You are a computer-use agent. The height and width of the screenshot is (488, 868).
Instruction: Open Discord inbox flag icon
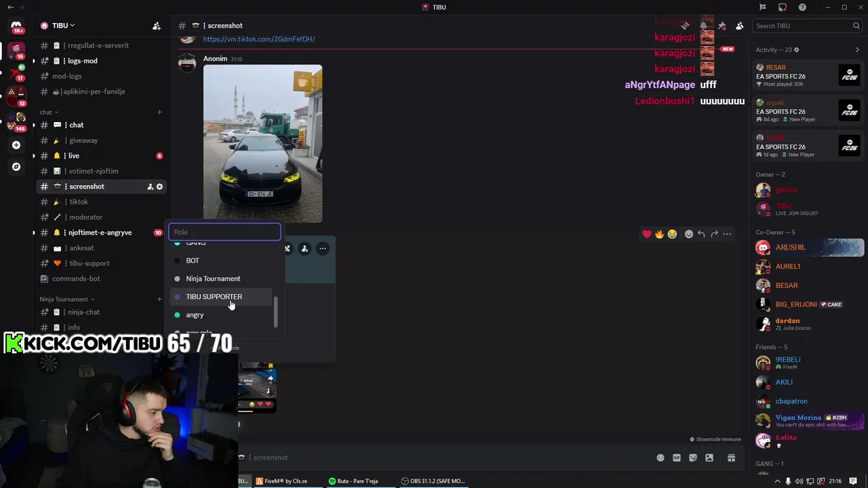tap(762, 7)
